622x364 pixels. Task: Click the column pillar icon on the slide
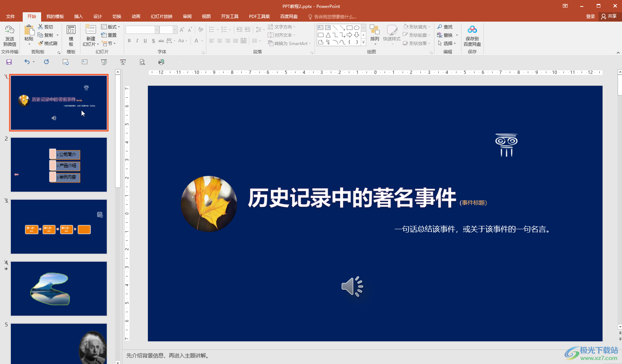pyautogui.click(x=506, y=145)
